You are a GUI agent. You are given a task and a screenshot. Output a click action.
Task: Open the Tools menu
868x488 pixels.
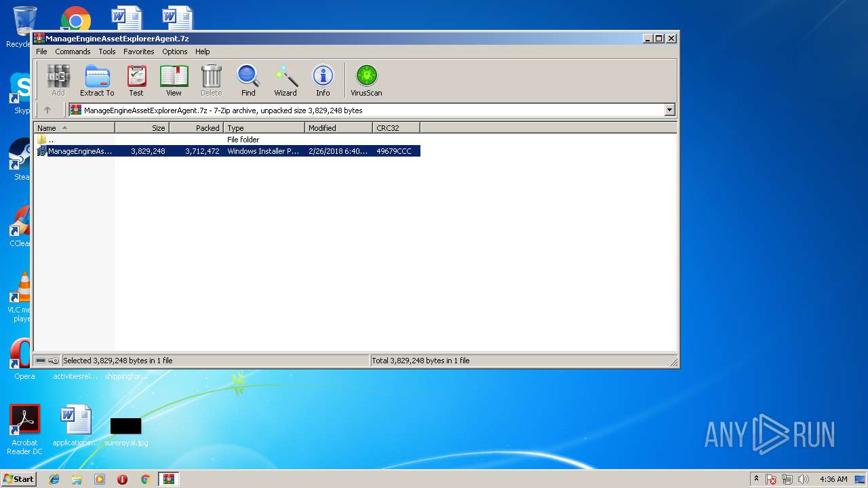(107, 52)
